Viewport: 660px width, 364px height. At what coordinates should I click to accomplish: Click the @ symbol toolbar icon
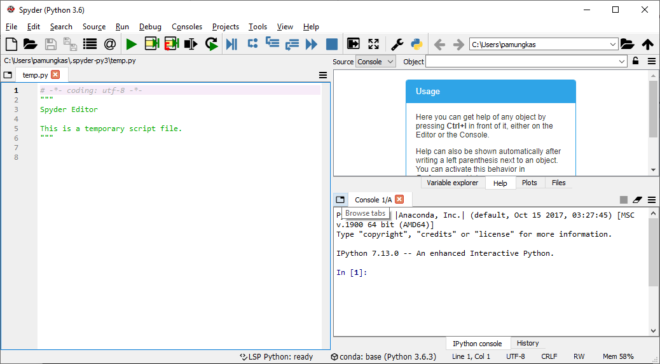tap(110, 44)
